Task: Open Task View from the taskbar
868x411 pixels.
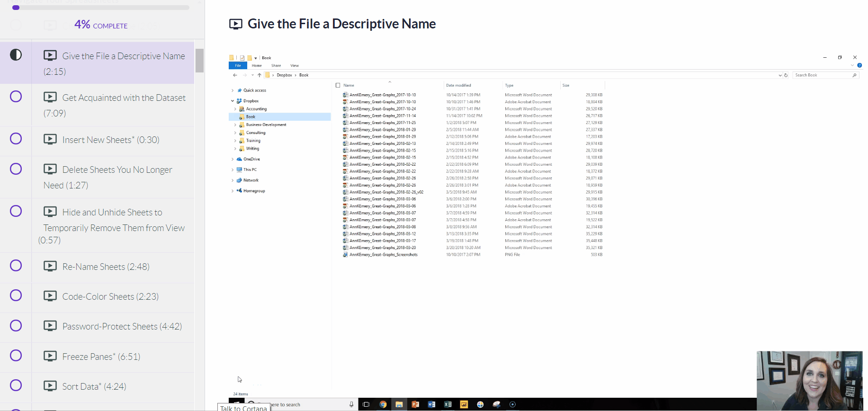Action: [366, 404]
